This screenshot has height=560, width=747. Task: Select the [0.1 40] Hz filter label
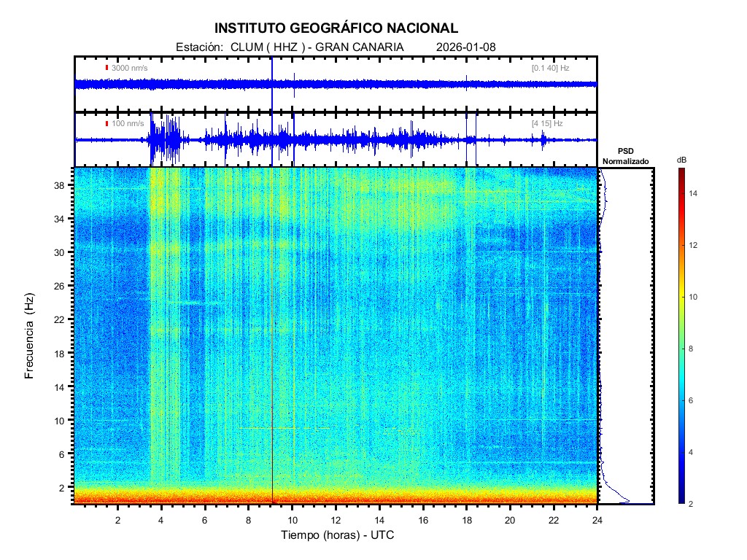coord(550,68)
